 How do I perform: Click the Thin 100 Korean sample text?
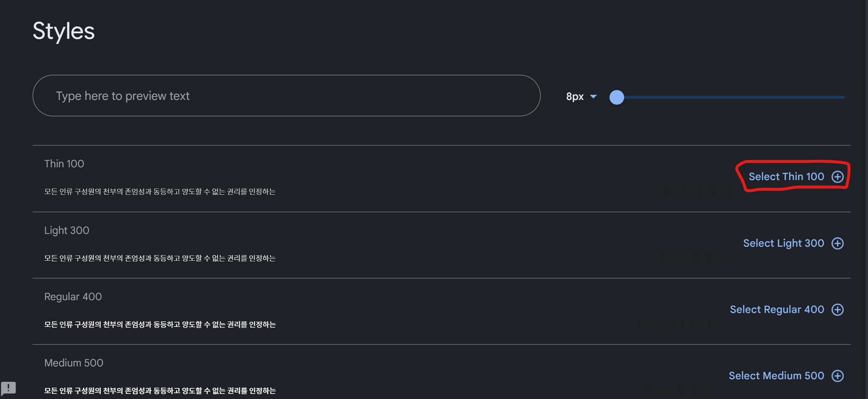tap(160, 191)
